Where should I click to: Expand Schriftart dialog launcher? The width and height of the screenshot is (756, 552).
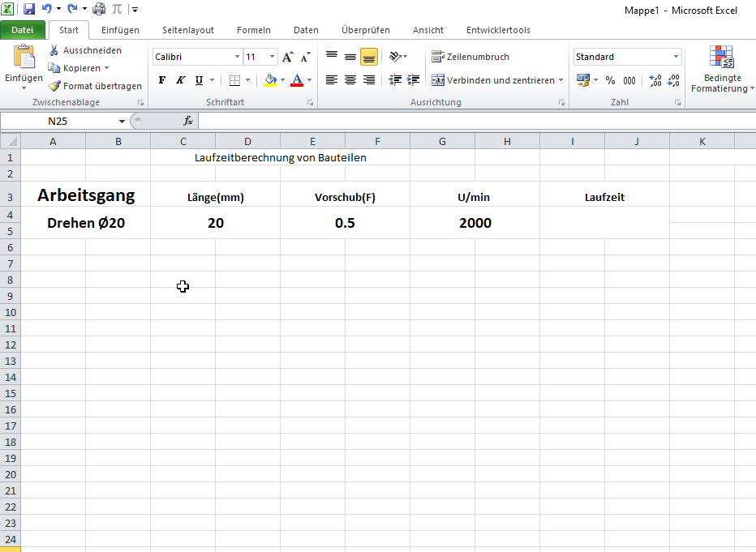(311, 103)
